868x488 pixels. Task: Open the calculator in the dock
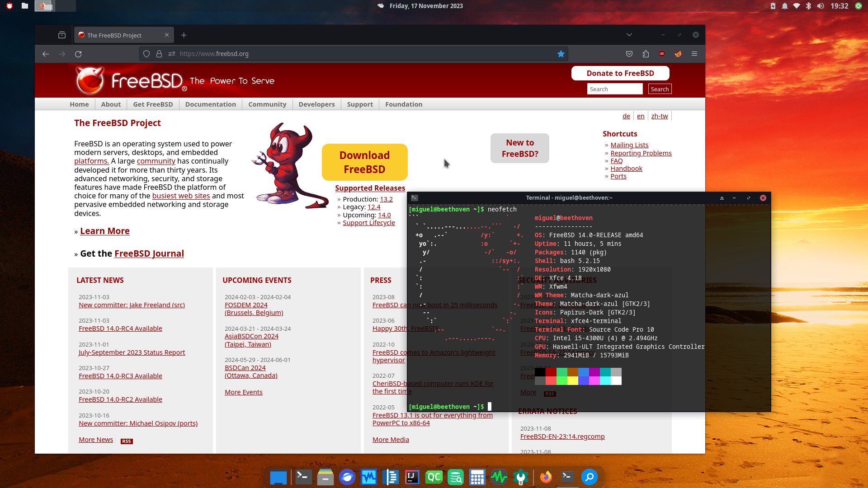tap(477, 477)
